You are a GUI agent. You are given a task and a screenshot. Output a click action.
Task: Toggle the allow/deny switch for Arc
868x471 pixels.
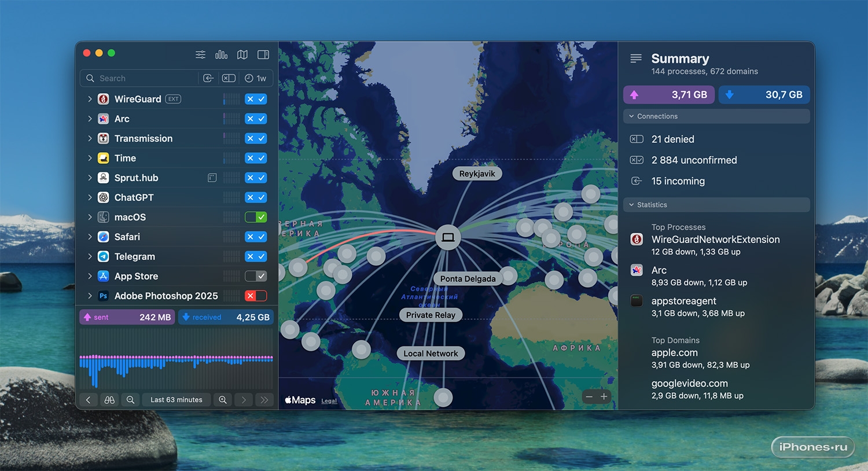256,119
